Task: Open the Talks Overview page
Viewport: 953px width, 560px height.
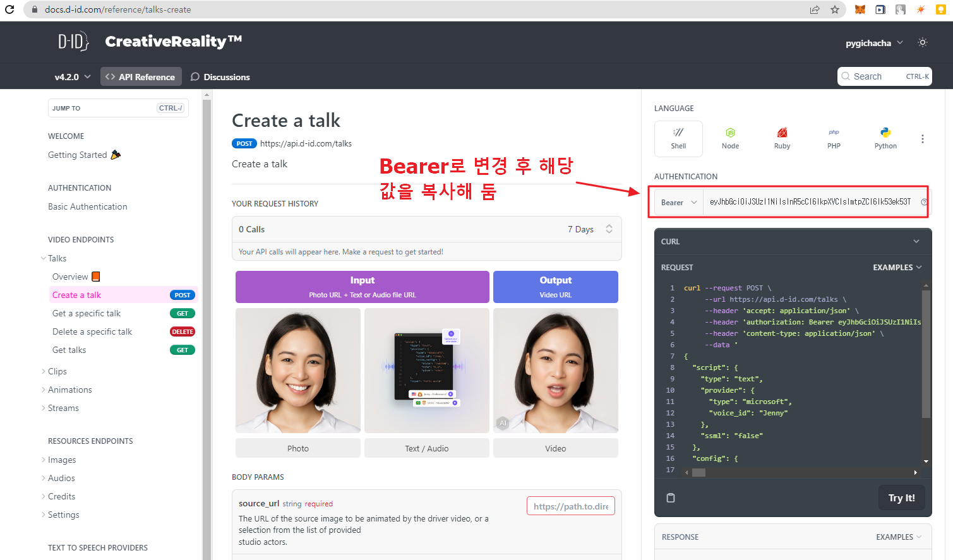Action: click(x=76, y=277)
